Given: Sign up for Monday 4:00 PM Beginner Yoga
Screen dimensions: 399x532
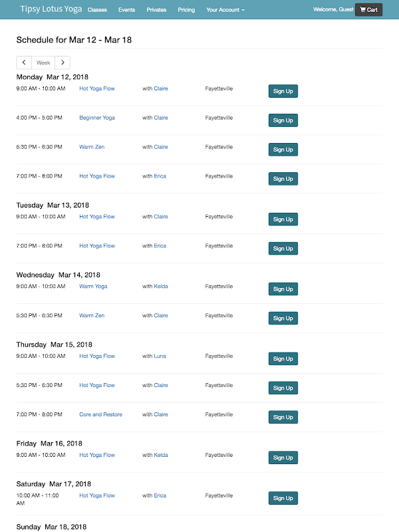Looking at the screenshot, I should tap(283, 120).
